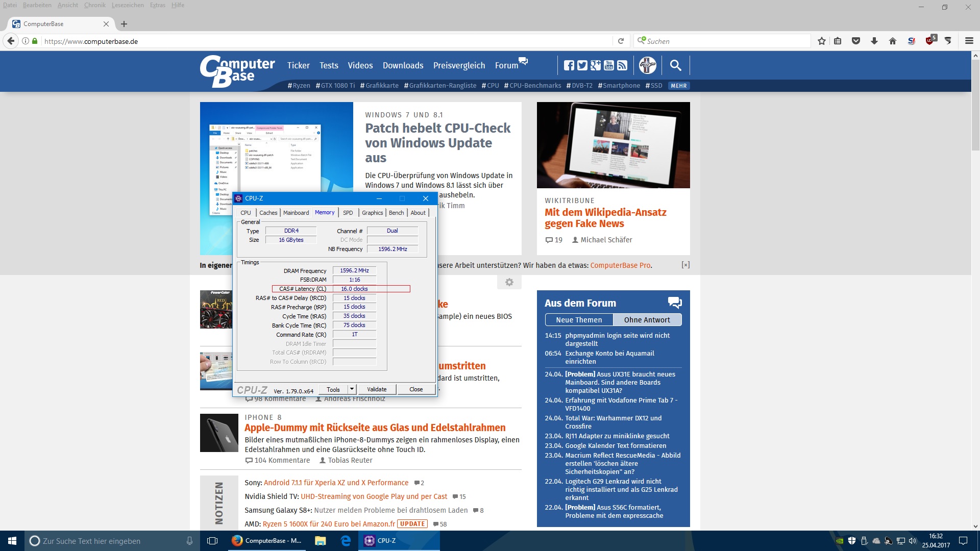980x551 pixels.
Task: Click the uBlock Origin shield icon
Action: pos(930,41)
